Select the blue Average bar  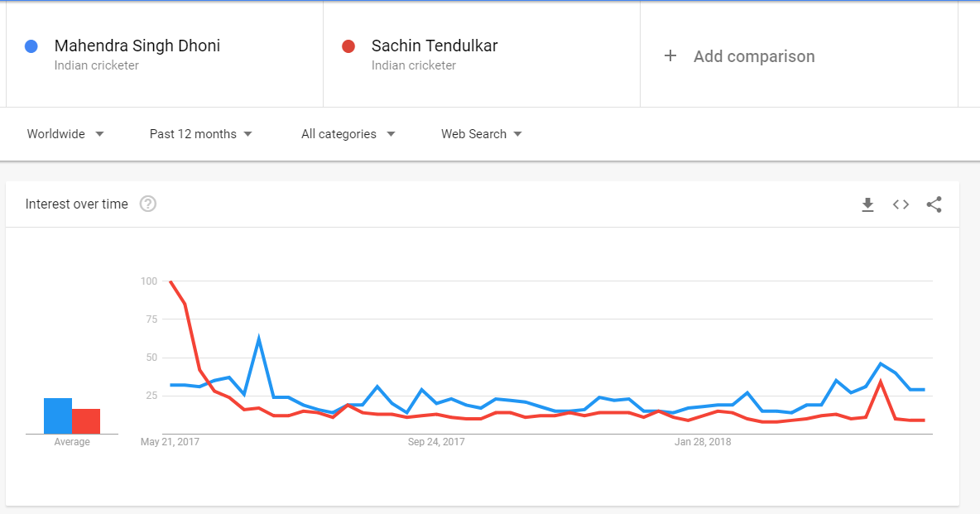[57, 416]
